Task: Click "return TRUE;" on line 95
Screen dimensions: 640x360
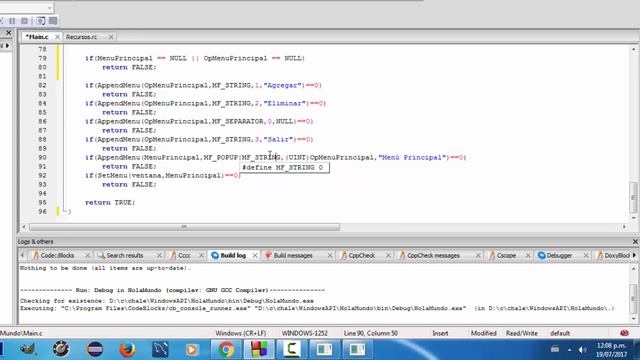Action: (x=110, y=202)
